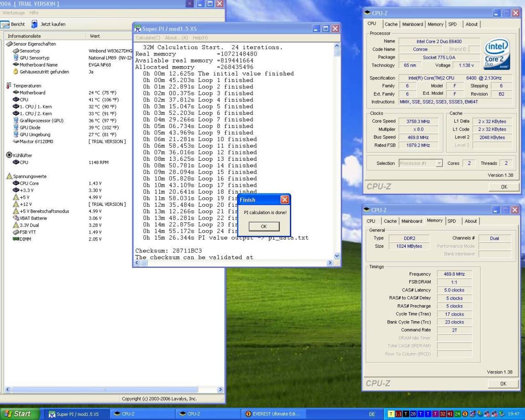Open the Hilfe menu in Everest
Screen dimensions: 525x420
coord(34,13)
